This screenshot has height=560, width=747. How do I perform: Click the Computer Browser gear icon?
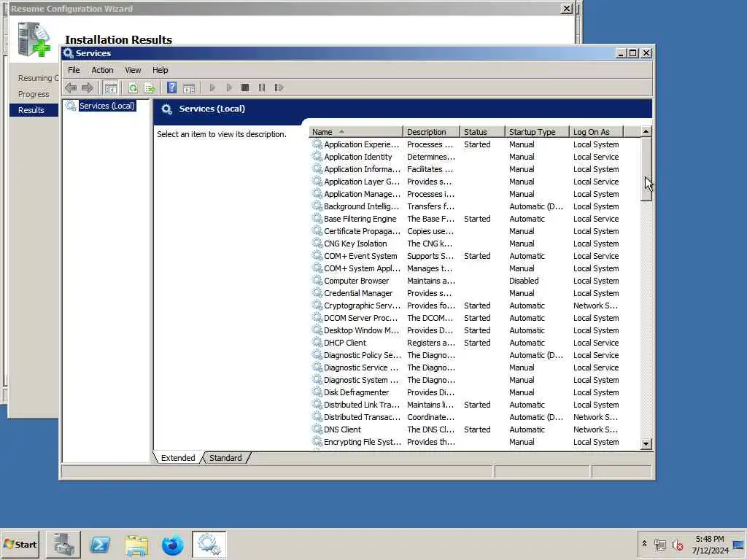317,281
